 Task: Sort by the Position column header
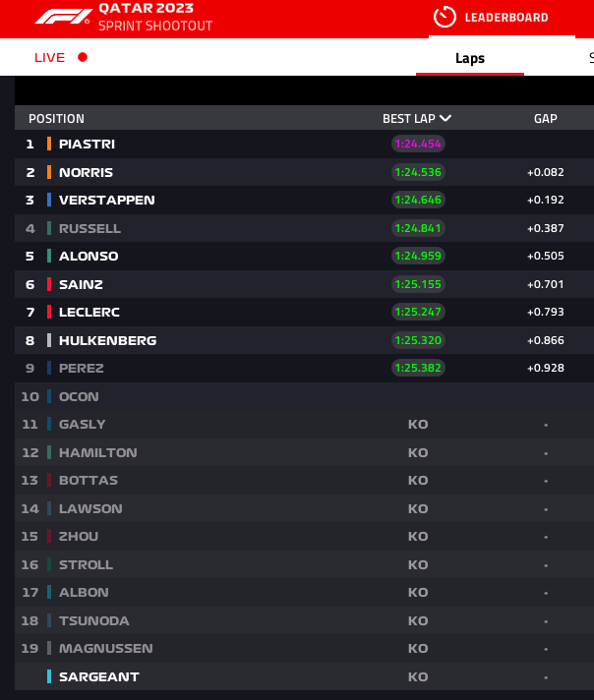tap(56, 119)
